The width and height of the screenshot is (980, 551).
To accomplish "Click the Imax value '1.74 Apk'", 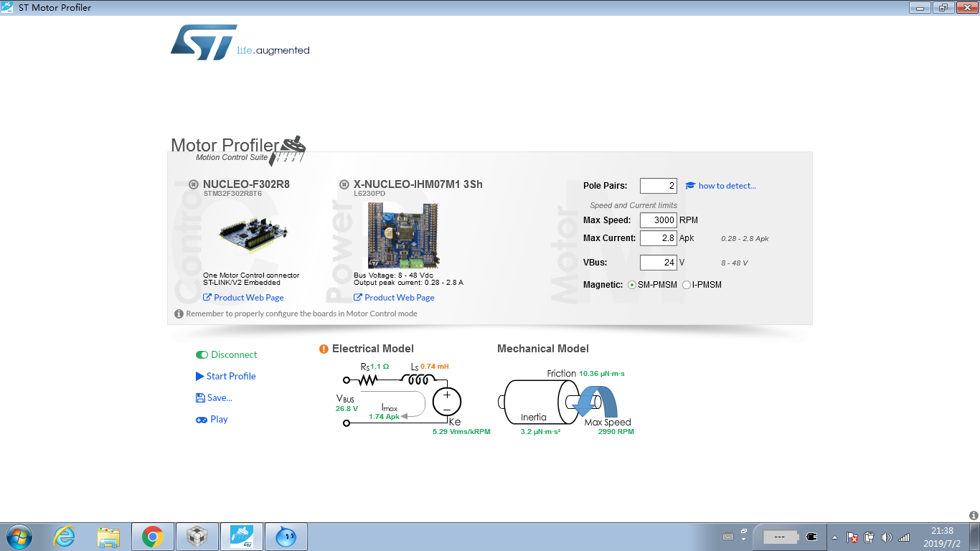I will point(384,416).
